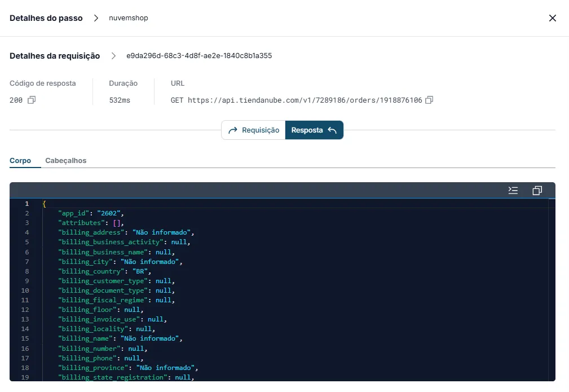
Task: Open the Cabeçalhos tab
Action: (65, 160)
